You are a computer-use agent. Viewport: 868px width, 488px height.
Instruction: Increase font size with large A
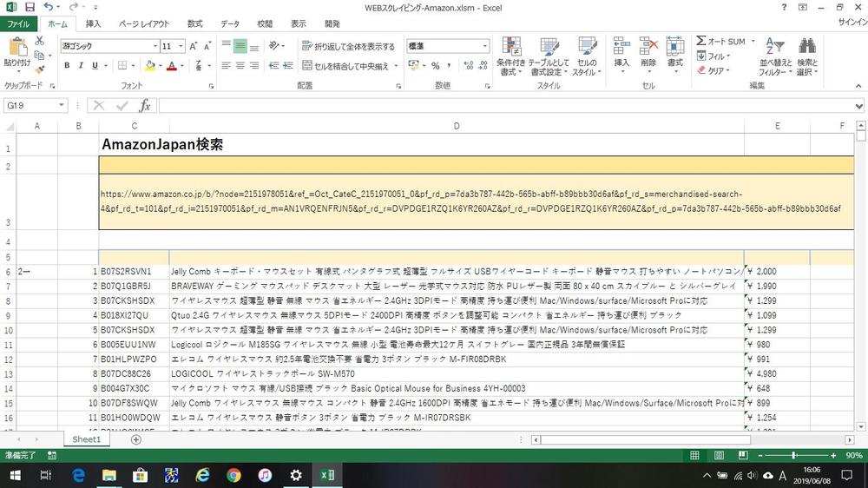[194, 46]
